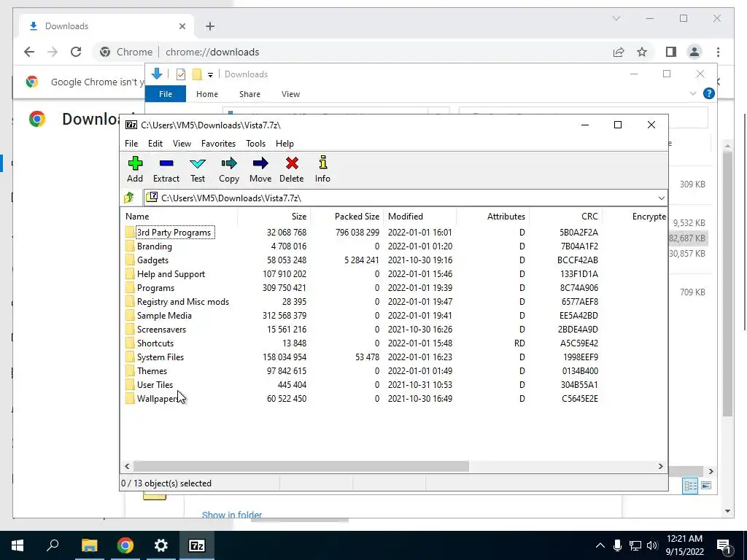
Task: Sort by Name column header
Action: point(179,216)
